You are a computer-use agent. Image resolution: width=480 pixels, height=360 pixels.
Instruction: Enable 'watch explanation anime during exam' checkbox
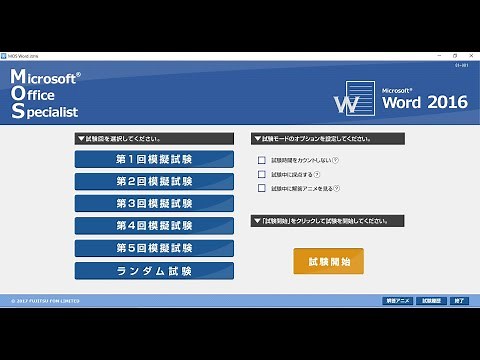click(x=262, y=188)
